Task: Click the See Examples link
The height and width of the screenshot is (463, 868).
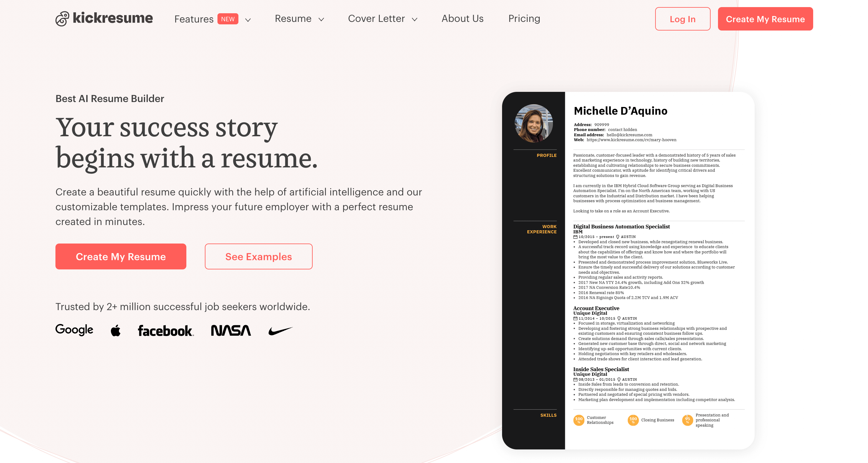Action: [258, 256]
